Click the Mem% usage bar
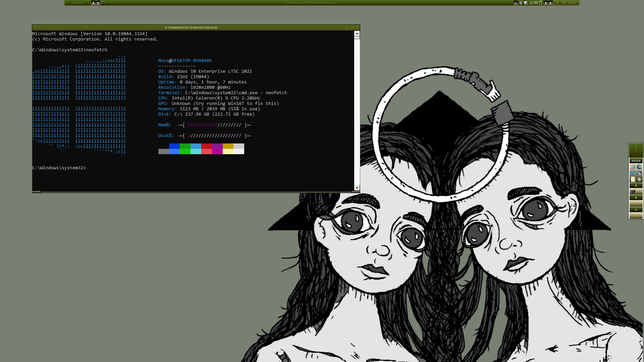This screenshot has height=362, width=644. (x=214, y=125)
